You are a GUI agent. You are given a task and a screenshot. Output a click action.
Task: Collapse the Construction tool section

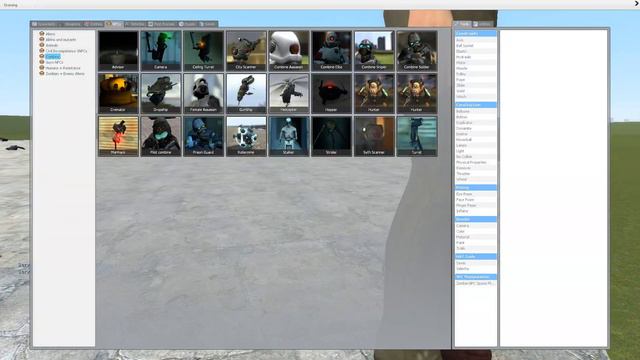click(x=476, y=105)
